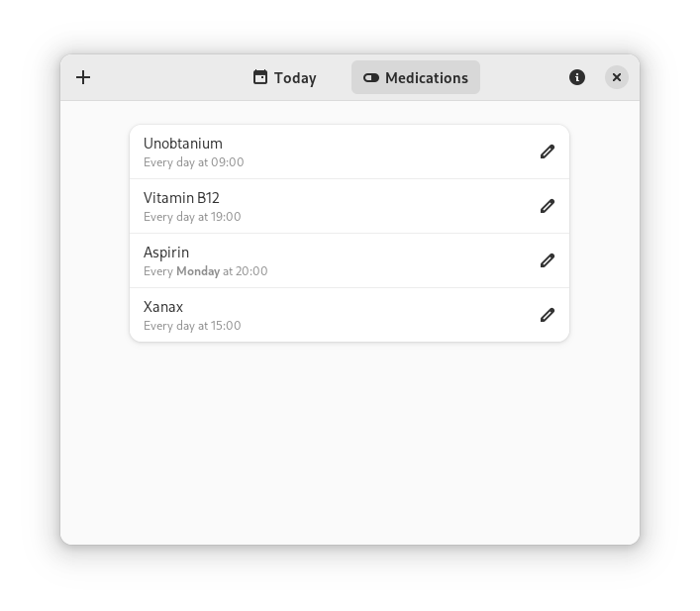Edit Vitamin B12 using its pencil icon

click(548, 206)
